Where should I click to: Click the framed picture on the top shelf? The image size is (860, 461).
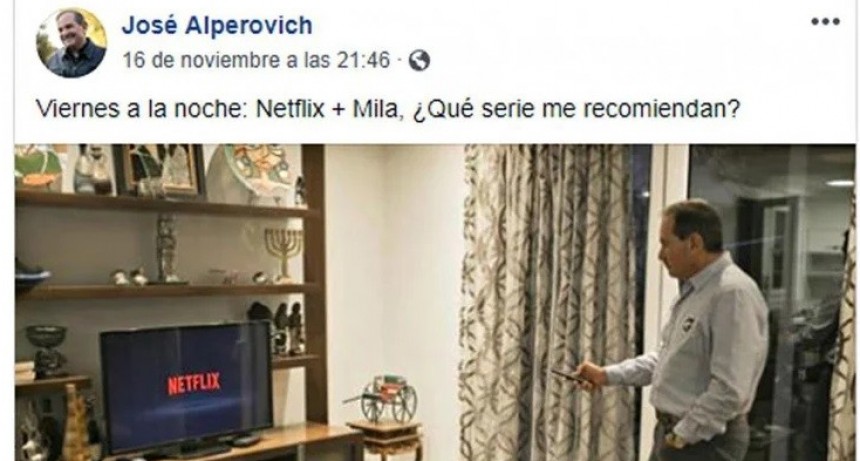pos(159,169)
